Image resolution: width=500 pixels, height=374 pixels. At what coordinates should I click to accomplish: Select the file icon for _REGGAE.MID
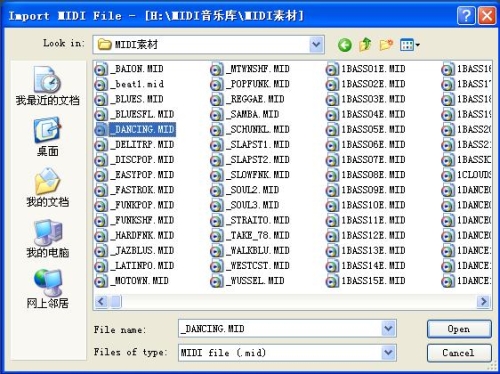coord(217,100)
